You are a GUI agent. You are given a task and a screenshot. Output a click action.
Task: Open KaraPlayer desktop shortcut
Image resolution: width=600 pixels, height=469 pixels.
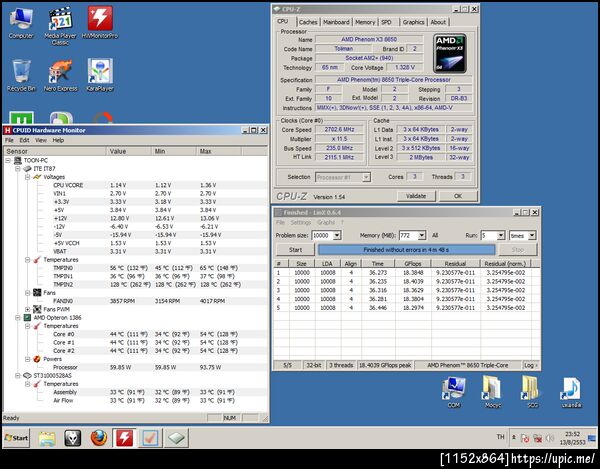[x=100, y=72]
